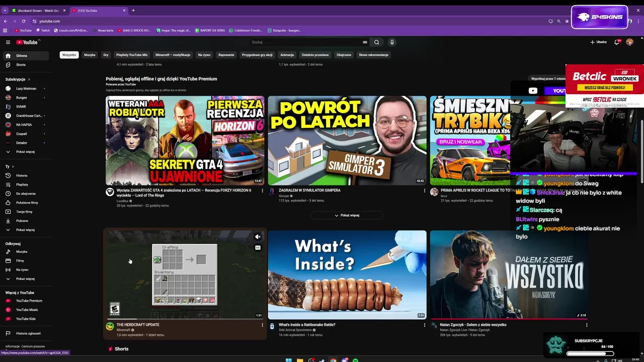
Task: Click the YouTube logo
Action: 27,42
